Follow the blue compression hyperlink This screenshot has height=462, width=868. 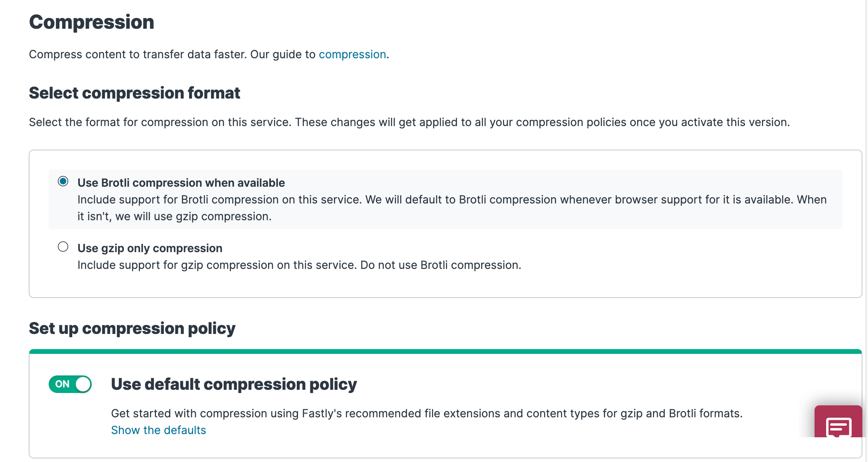(x=352, y=54)
